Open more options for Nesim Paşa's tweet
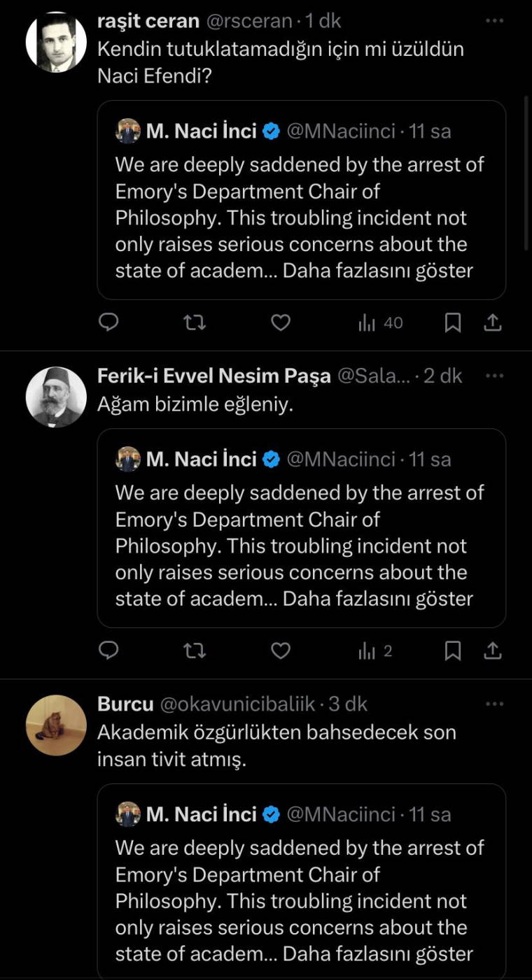This screenshot has width=532, height=980. click(494, 376)
